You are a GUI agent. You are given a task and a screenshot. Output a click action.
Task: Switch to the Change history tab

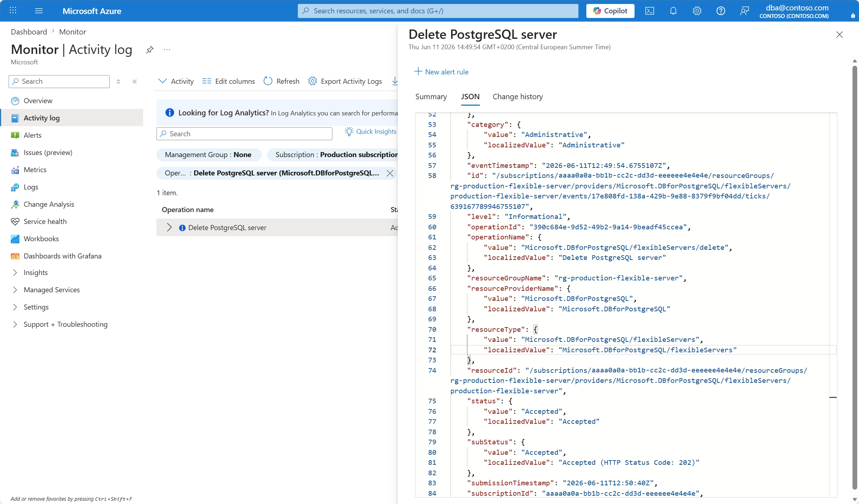tap(518, 96)
